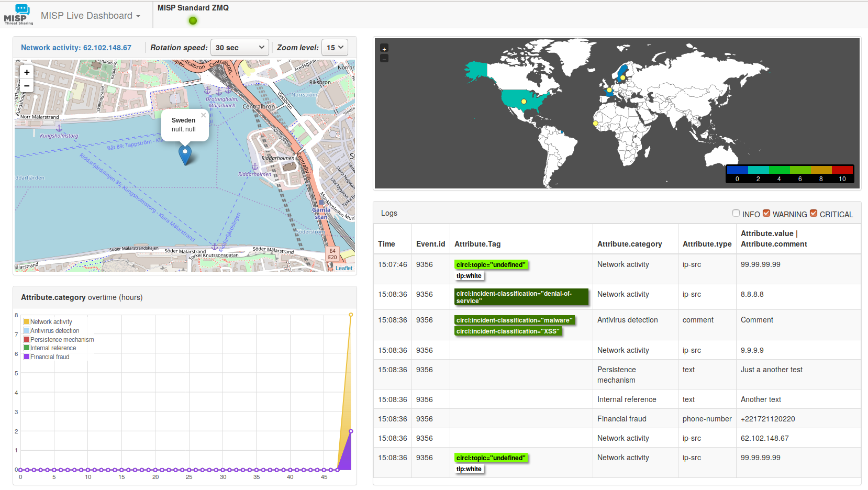Open the Rotation speed dropdown

tap(240, 48)
